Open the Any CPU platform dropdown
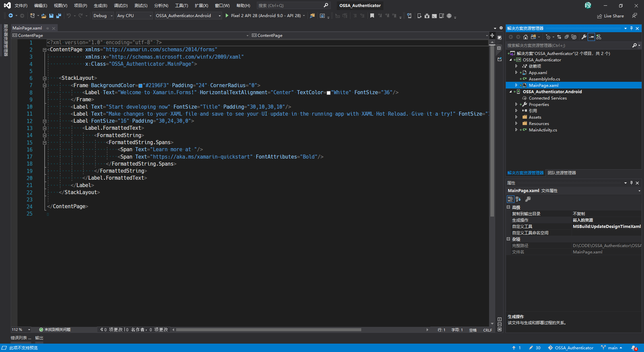The image size is (644, 352). coord(135,16)
